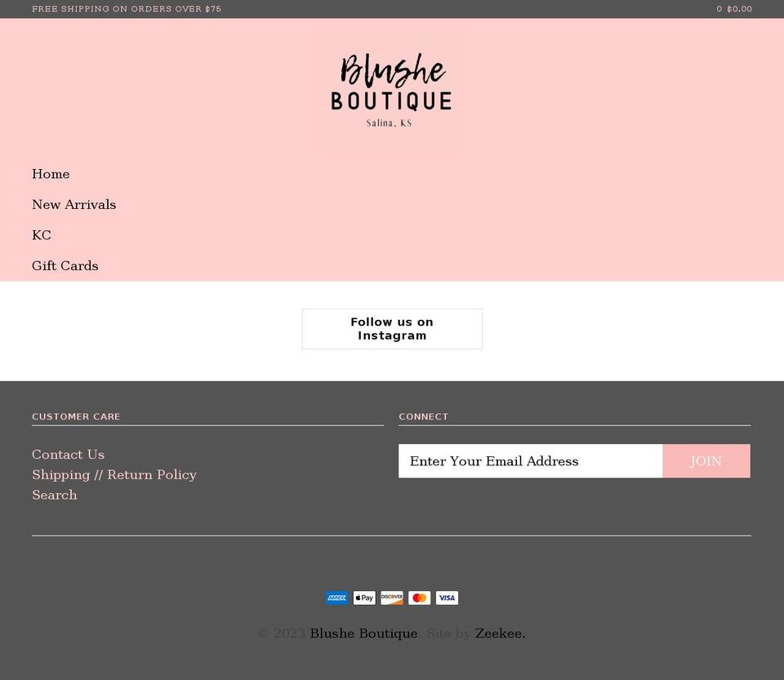Open the Home menu item

pos(51,174)
